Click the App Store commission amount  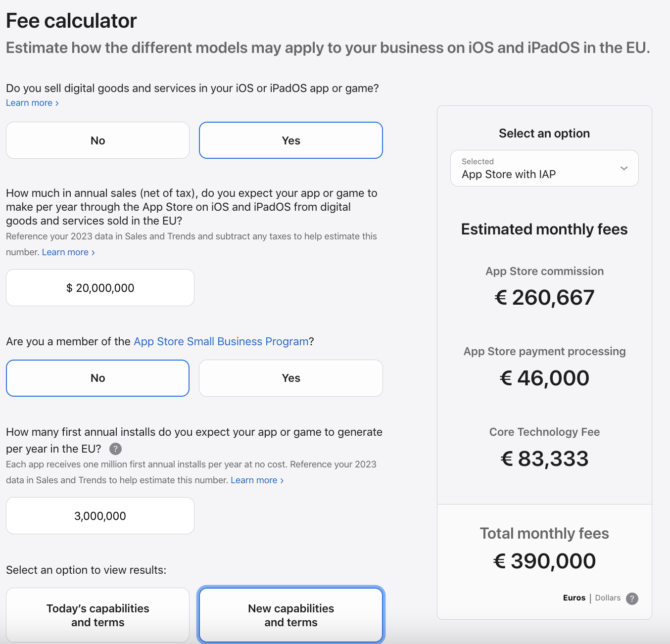point(544,297)
